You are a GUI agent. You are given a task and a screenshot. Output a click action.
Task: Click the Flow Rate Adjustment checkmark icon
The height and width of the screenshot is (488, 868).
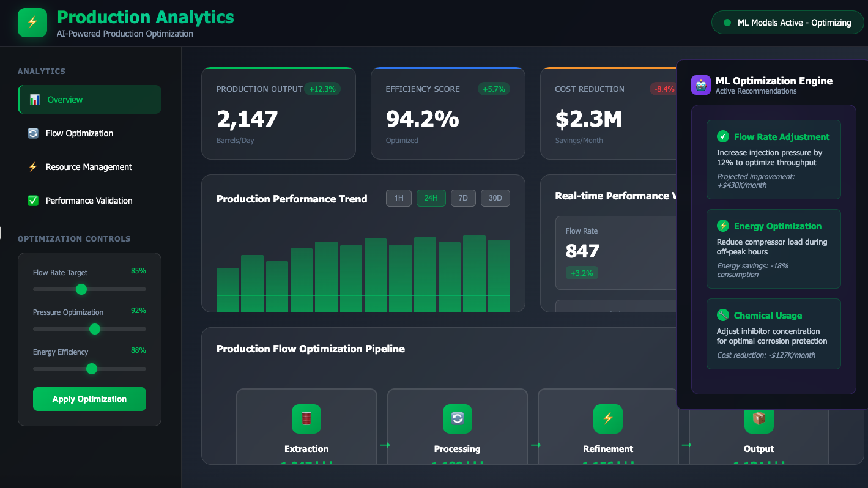[723, 137]
